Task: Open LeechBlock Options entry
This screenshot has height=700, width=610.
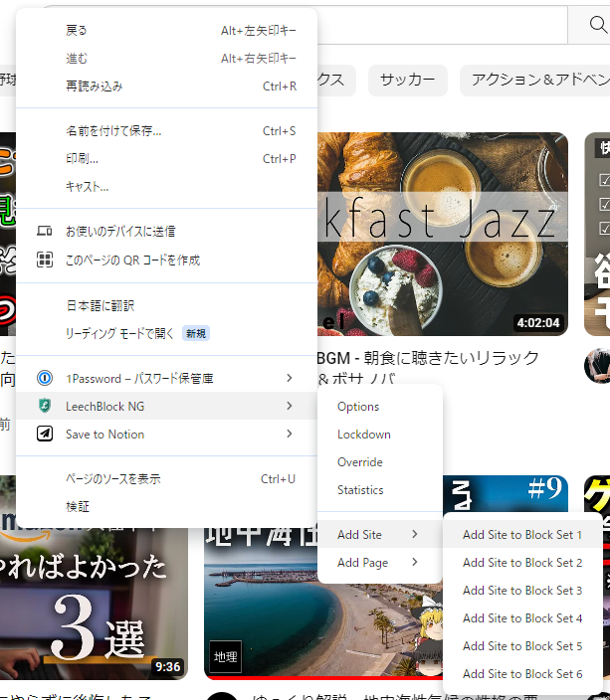Action: 358,407
